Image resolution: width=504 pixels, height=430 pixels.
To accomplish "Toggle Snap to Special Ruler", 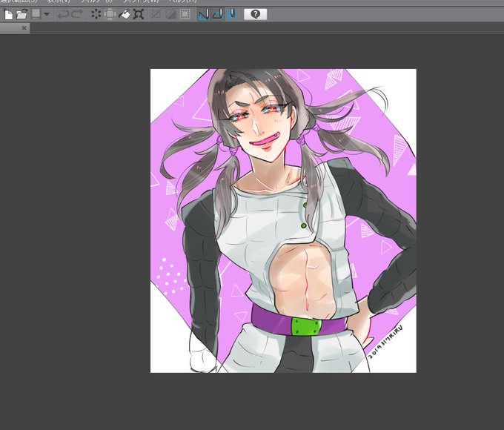I will coord(218,15).
